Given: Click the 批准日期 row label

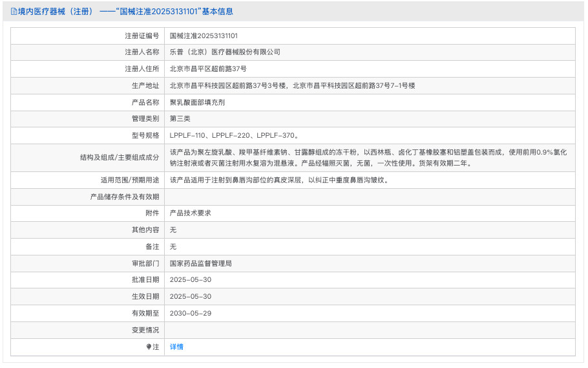Looking at the screenshot, I should tap(145, 280).
